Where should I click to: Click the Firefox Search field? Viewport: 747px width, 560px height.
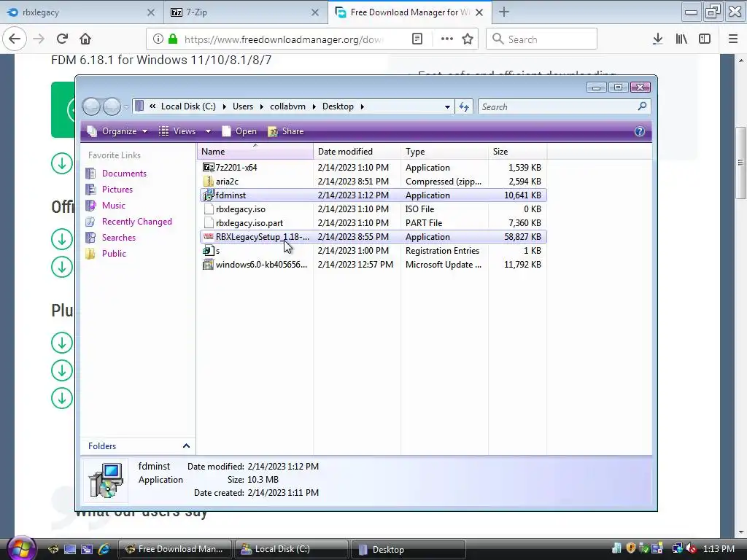(x=542, y=39)
